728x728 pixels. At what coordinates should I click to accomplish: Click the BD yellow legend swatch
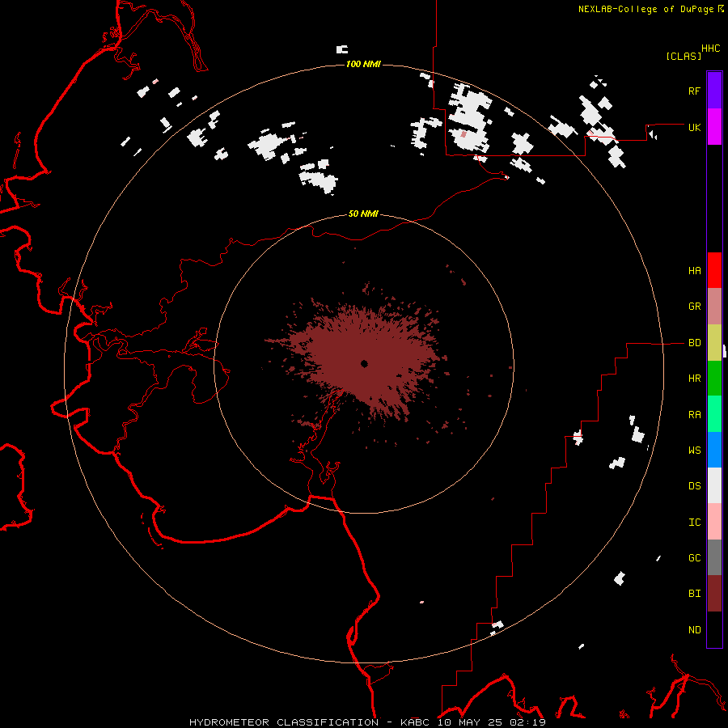tap(714, 343)
